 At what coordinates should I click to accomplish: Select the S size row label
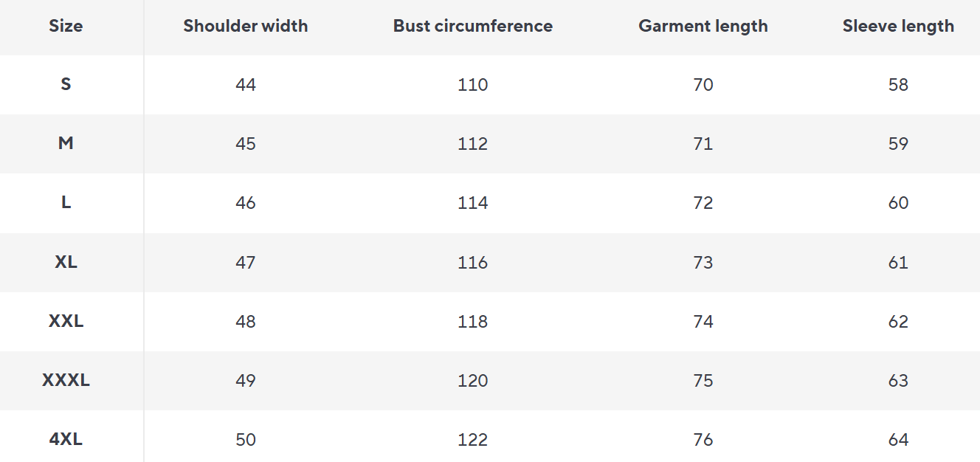coord(66,84)
